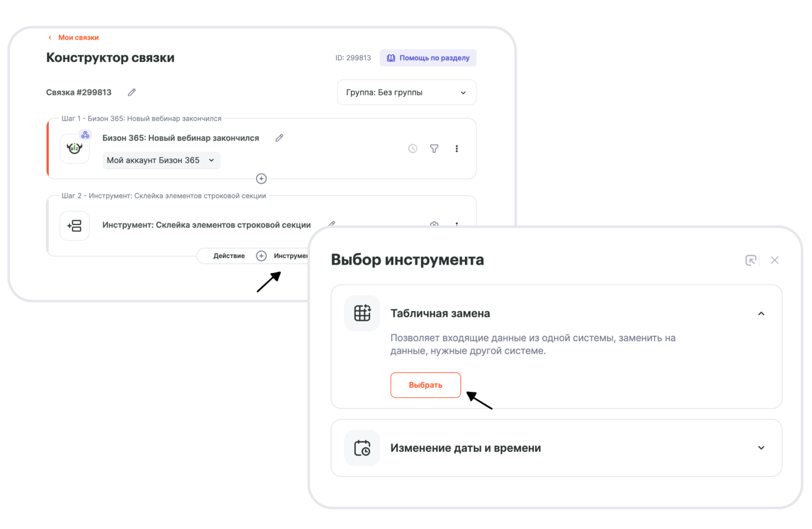The width and height of the screenshot is (812, 529).
Task: Click the pencil icon next to Связка #299813
Action: coord(132,92)
